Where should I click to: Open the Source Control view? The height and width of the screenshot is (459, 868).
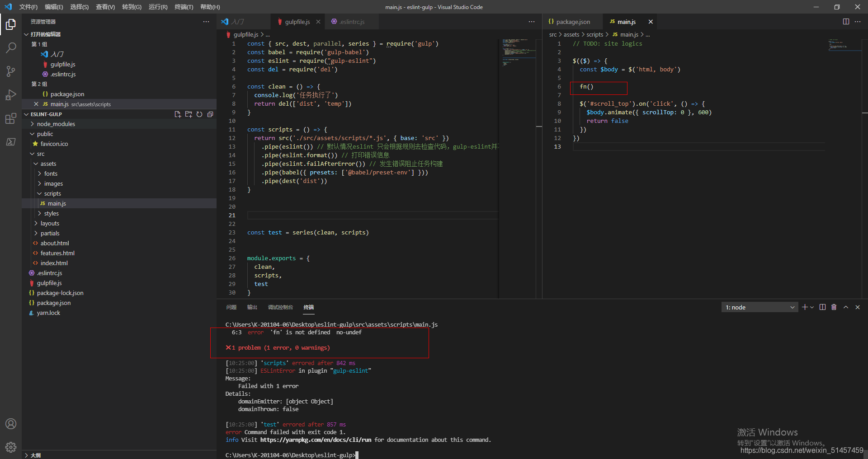tap(11, 71)
